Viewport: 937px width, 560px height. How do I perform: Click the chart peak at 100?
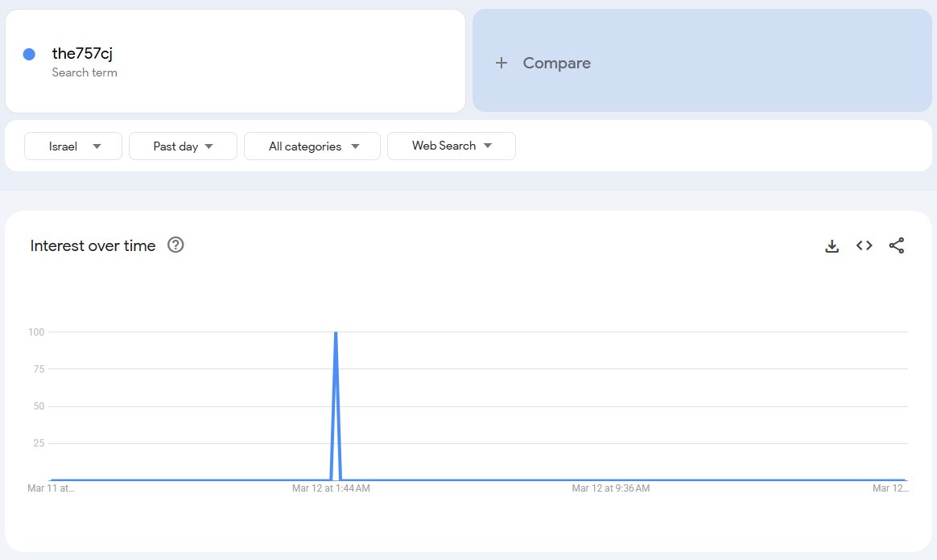point(336,333)
